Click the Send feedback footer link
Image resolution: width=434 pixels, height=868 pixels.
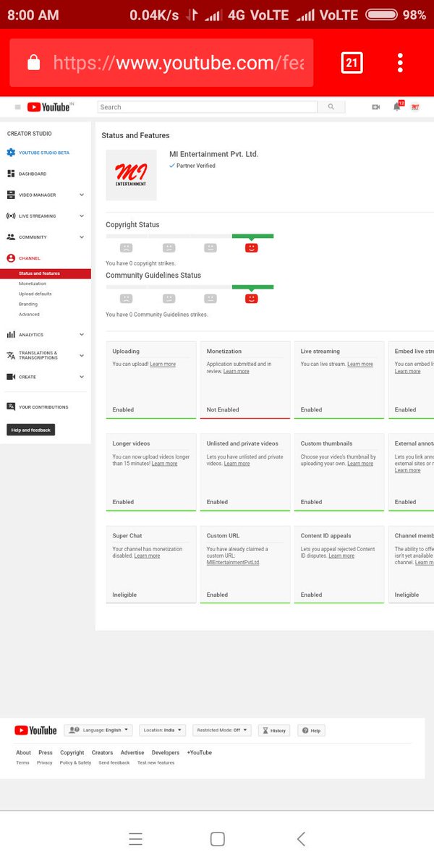click(114, 762)
